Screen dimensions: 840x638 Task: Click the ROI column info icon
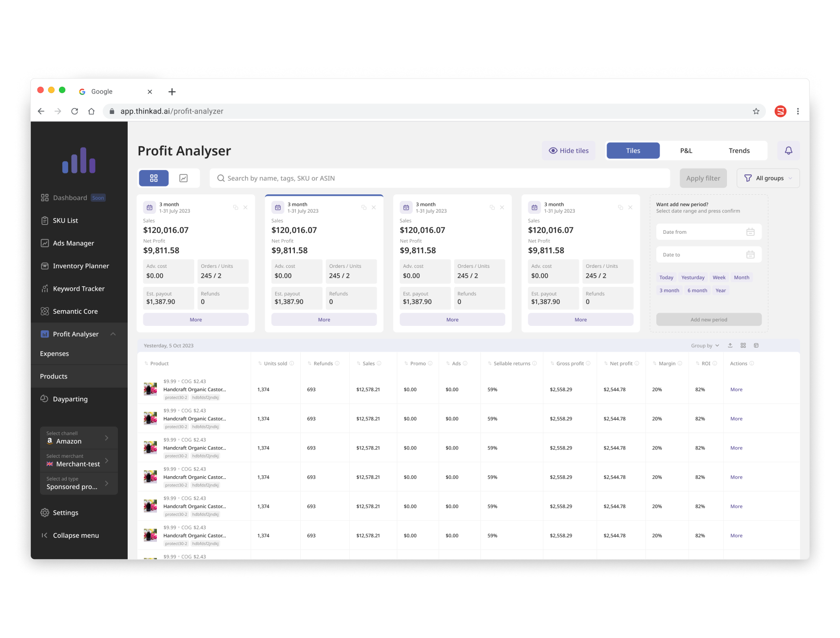tap(715, 363)
